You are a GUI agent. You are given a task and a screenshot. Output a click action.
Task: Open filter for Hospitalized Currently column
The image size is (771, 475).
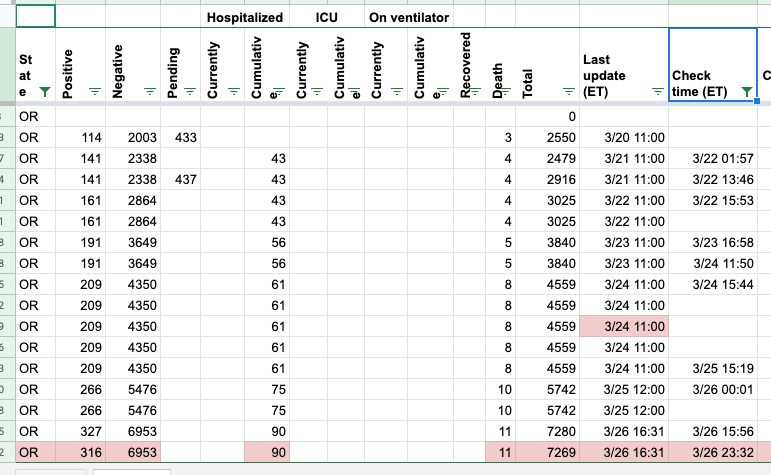click(x=234, y=91)
